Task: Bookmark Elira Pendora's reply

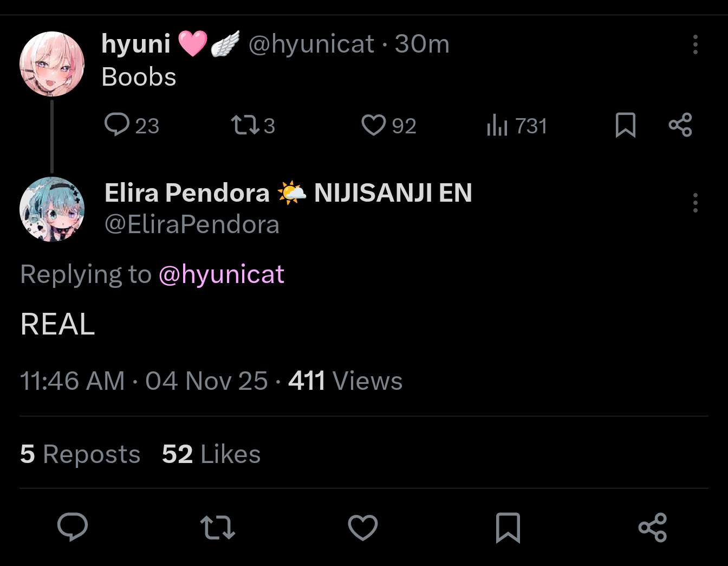Action: point(508,527)
